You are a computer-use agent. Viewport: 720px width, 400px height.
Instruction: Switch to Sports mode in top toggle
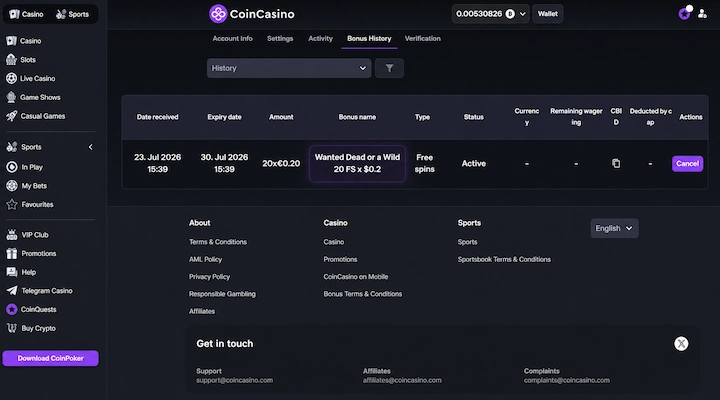point(73,14)
